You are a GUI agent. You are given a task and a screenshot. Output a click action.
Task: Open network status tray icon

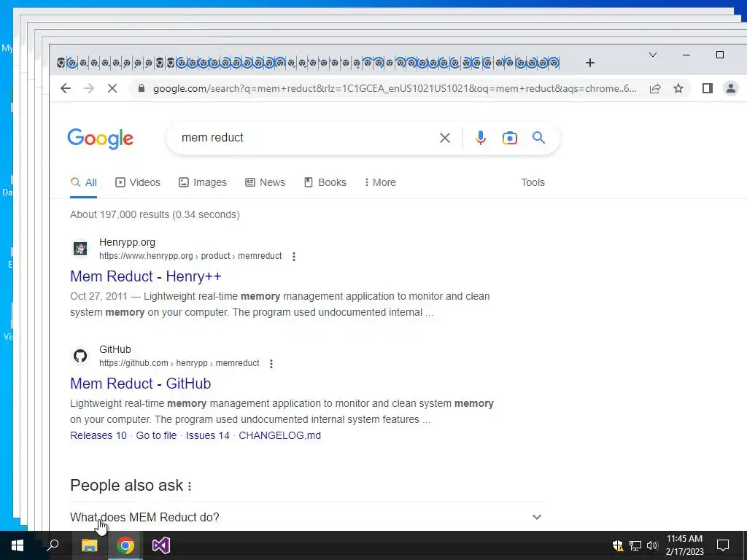pos(635,545)
